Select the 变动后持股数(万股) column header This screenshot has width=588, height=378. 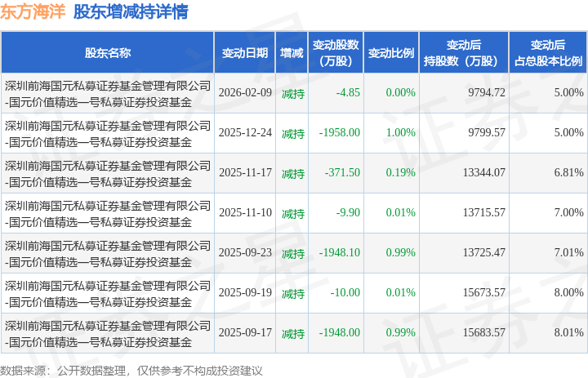click(464, 53)
